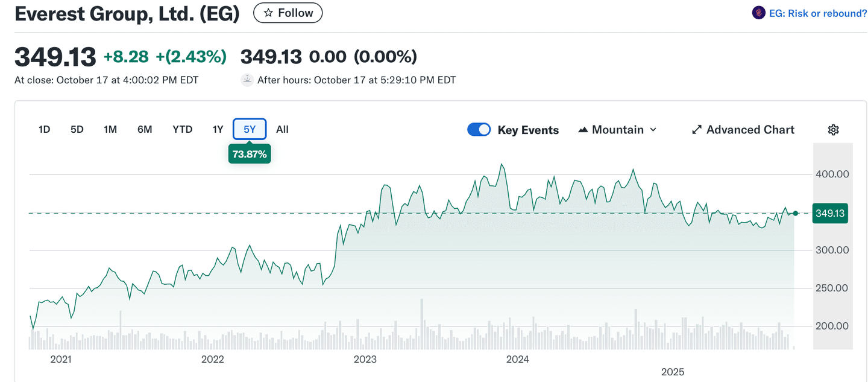Click the tallest volume bar in mid-2023
This screenshot has height=382, width=868.
click(422, 324)
